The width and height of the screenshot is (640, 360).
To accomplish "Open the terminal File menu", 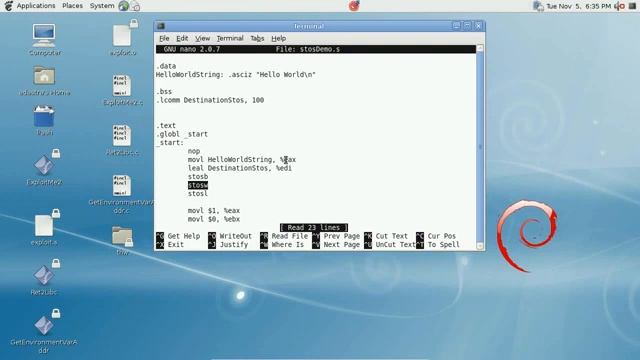I will coord(164,38).
